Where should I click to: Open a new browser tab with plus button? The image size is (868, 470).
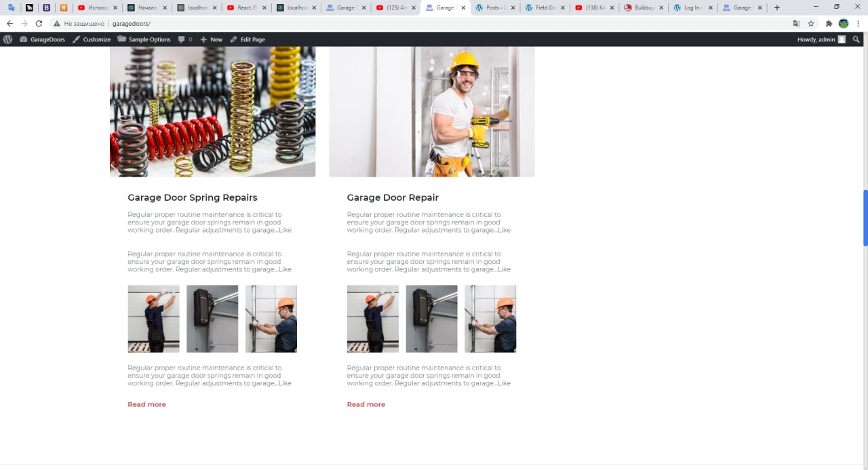pyautogui.click(x=777, y=7)
